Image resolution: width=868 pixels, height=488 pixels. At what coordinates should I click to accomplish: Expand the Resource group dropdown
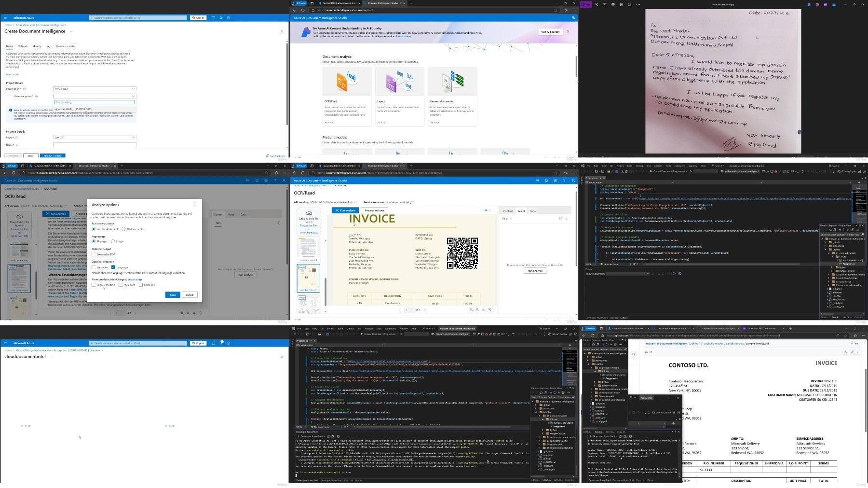[x=95, y=96]
